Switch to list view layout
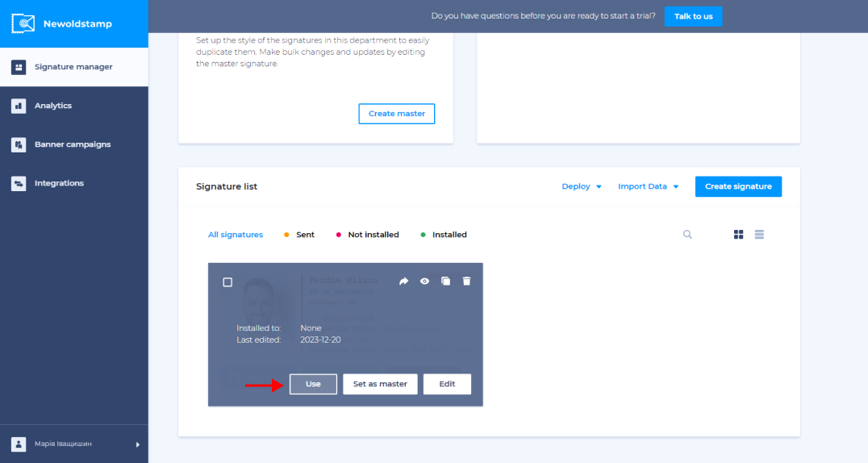The image size is (868, 463). click(759, 235)
